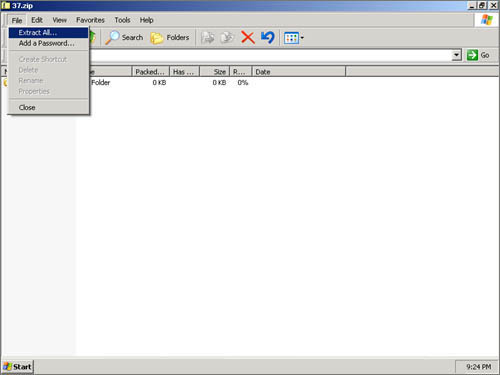
Task: Restore down the 37.zip window
Action: pyautogui.click(x=482, y=6)
